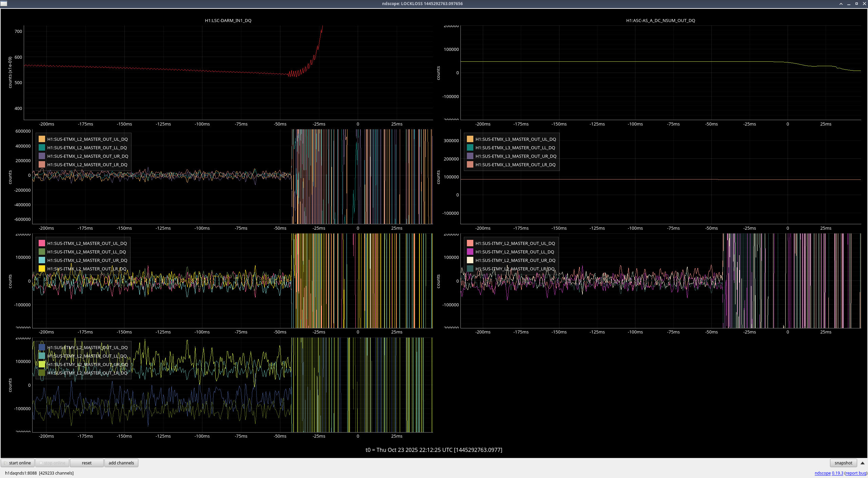Open the ndscope 0.19.3 link
This screenshot has height=478, width=868.
coord(829,473)
